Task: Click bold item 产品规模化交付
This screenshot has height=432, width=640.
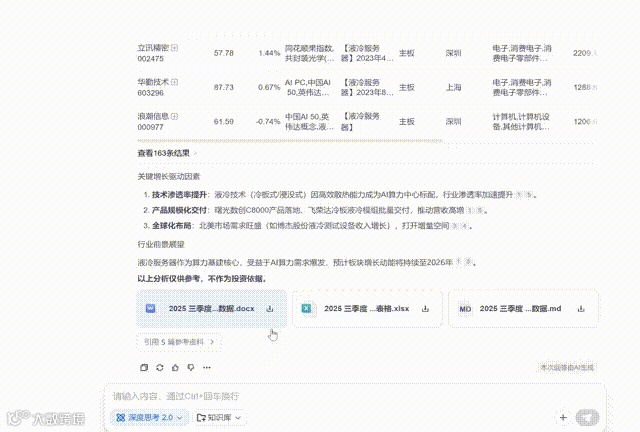Action: pos(179,210)
